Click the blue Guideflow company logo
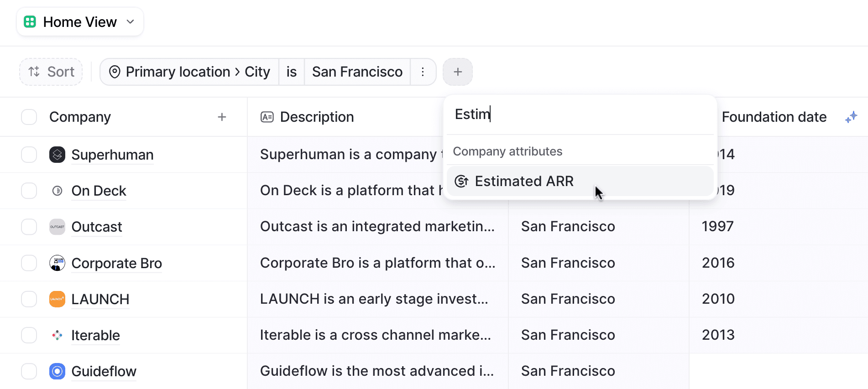Screen dimensions: 868x389 [57, 371]
